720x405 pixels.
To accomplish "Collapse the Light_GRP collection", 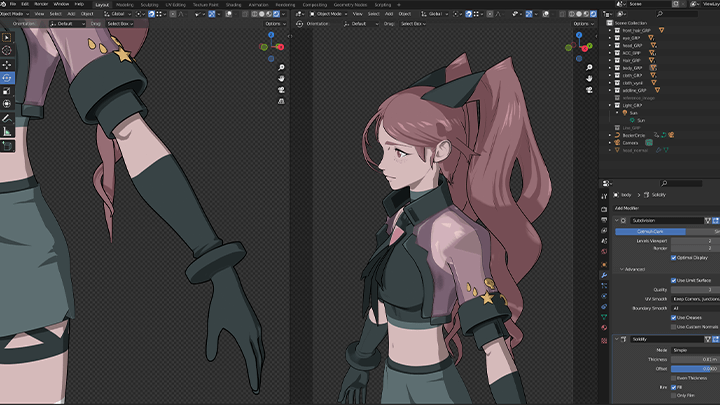I will [610, 105].
